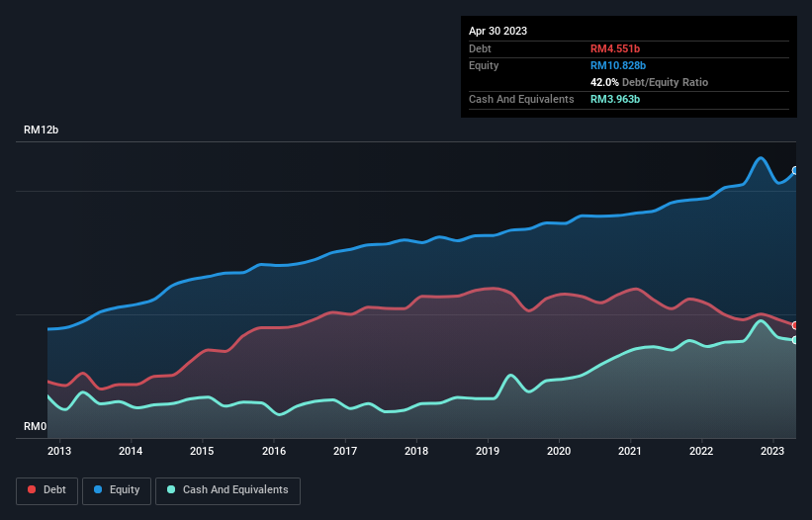Viewport: 812px width, 520px height.
Task: Click the RM4.551b debt value
Action: (x=615, y=48)
